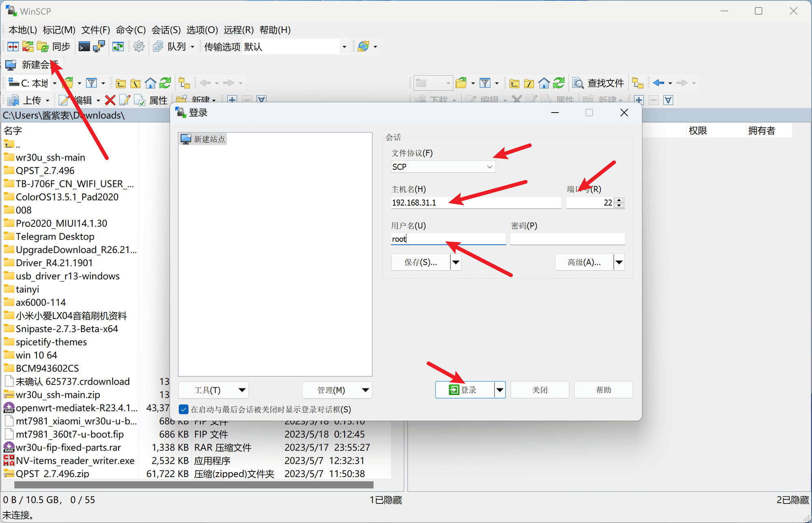Increase the port number with the up stepper
The height and width of the screenshot is (523, 812).
[x=619, y=200]
